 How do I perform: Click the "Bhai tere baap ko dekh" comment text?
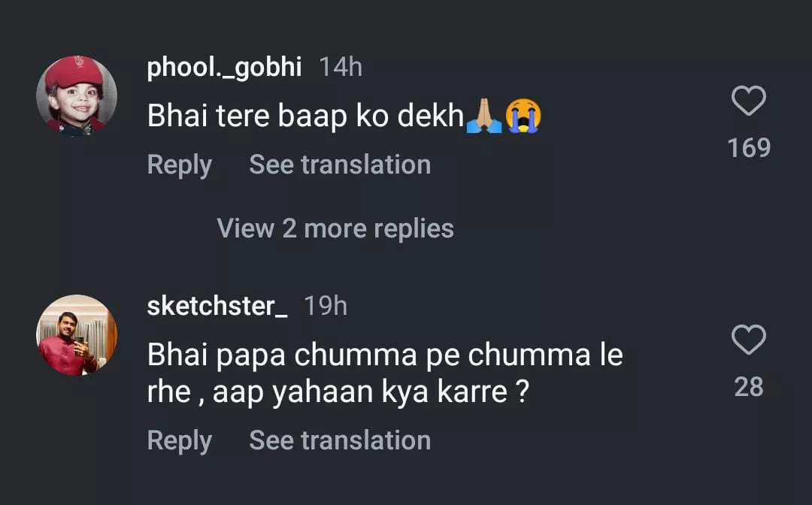pyautogui.click(x=304, y=116)
